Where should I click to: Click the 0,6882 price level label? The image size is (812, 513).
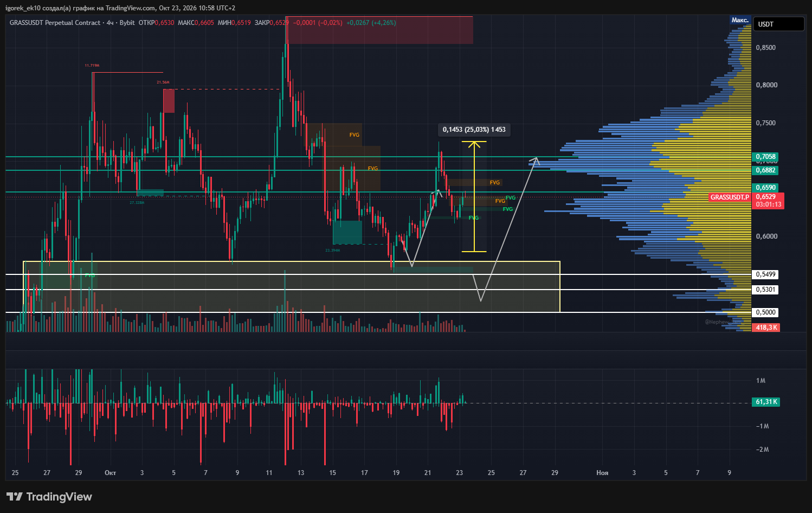[766, 170]
